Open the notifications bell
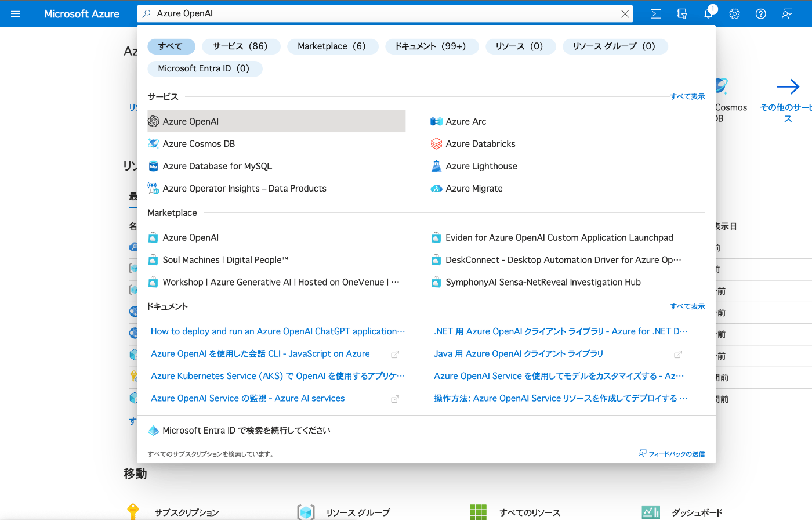 tap(709, 14)
